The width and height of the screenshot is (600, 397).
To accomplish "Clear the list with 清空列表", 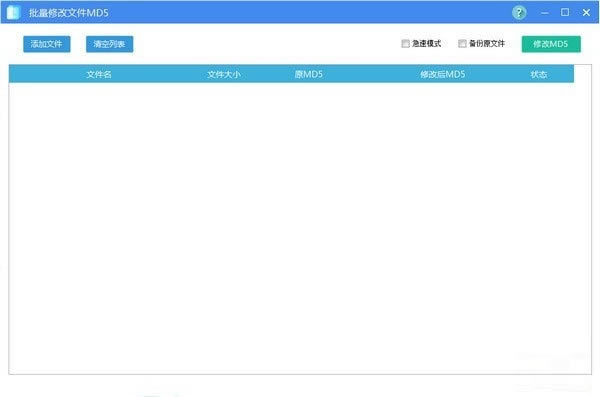I will (109, 44).
